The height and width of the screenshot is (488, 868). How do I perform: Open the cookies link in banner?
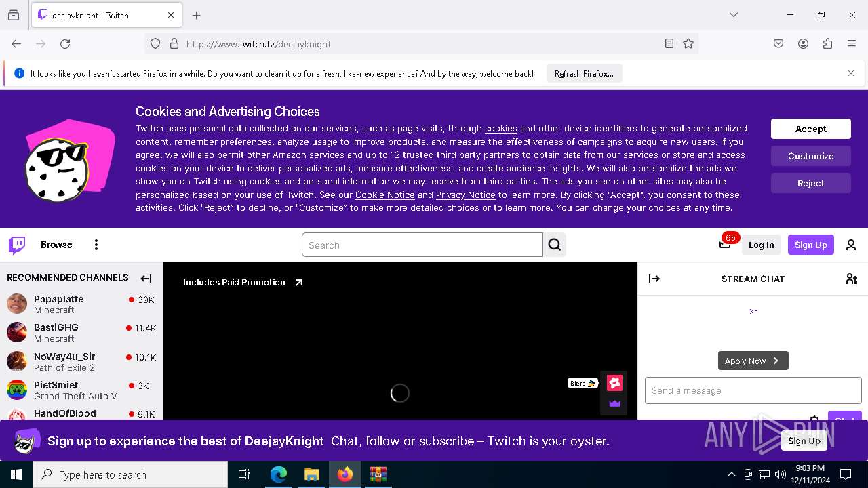[501, 129]
